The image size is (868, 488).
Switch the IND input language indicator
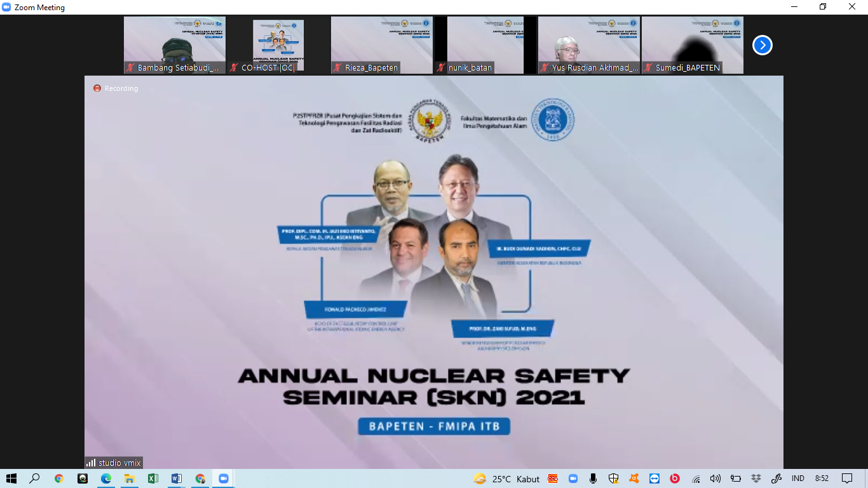click(x=797, y=478)
